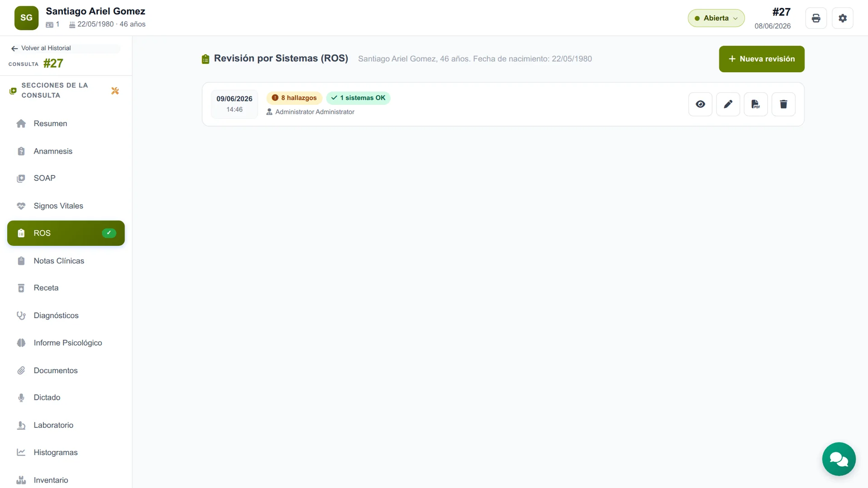Edit the revision with pencil icon
This screenshot has height=488, width=868.
728,104
